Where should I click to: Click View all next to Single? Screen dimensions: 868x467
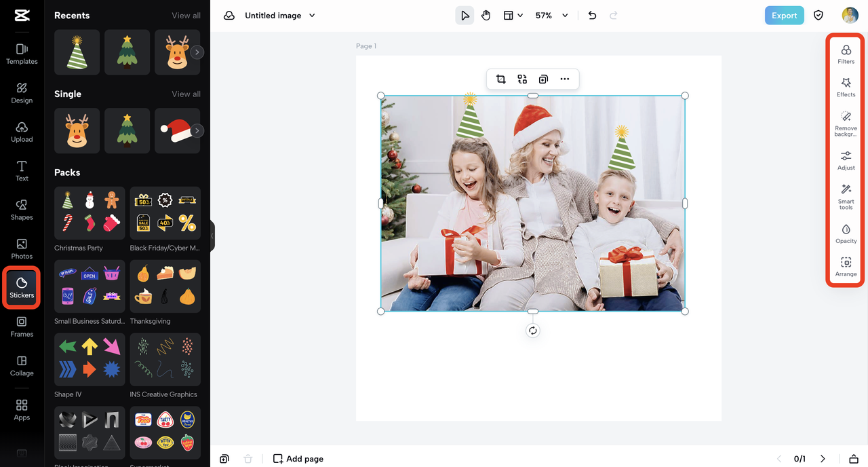click(186, 94)
